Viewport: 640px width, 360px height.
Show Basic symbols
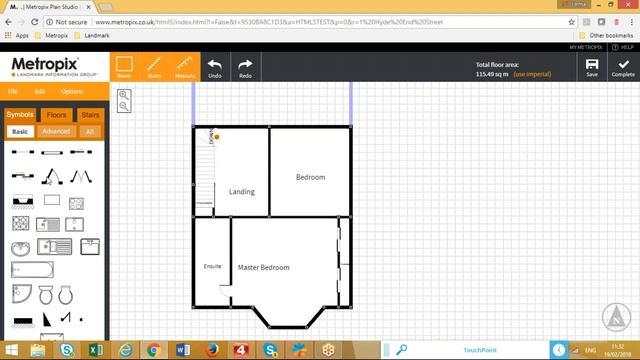click(20, 131)
